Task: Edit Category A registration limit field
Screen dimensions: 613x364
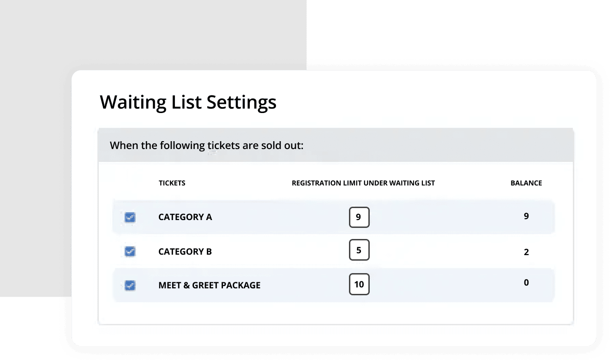Action: (x=359, y=217)
